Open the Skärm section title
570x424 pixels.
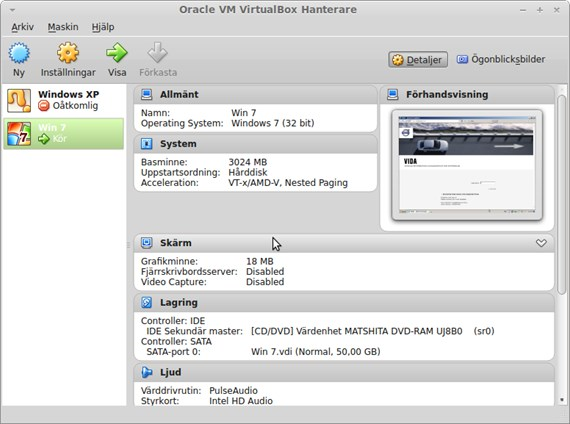176,243
